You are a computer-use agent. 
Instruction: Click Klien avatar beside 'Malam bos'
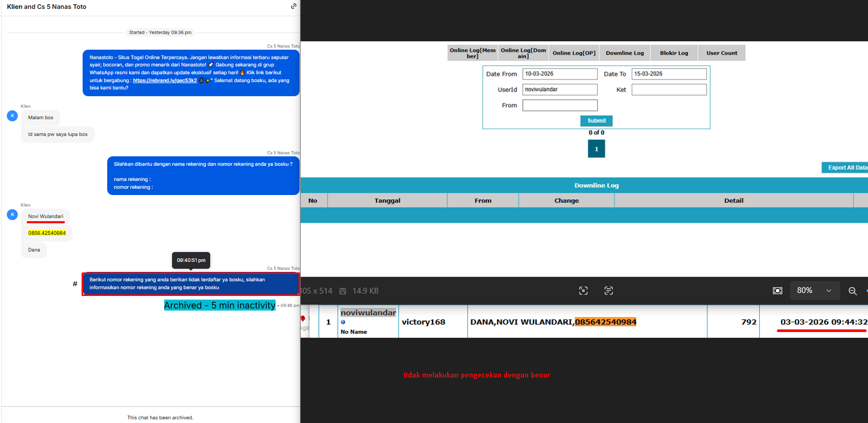pyautogui.click(x=13, y=116)
